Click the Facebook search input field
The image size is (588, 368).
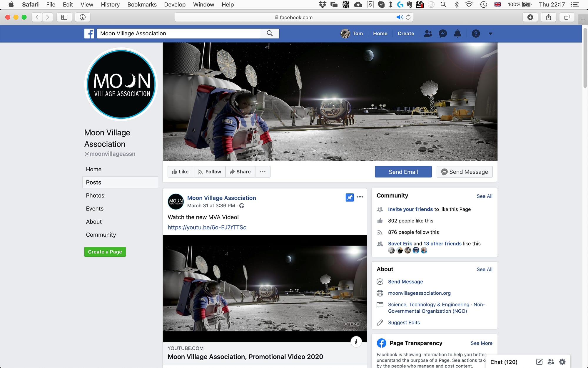pos(179,33)
